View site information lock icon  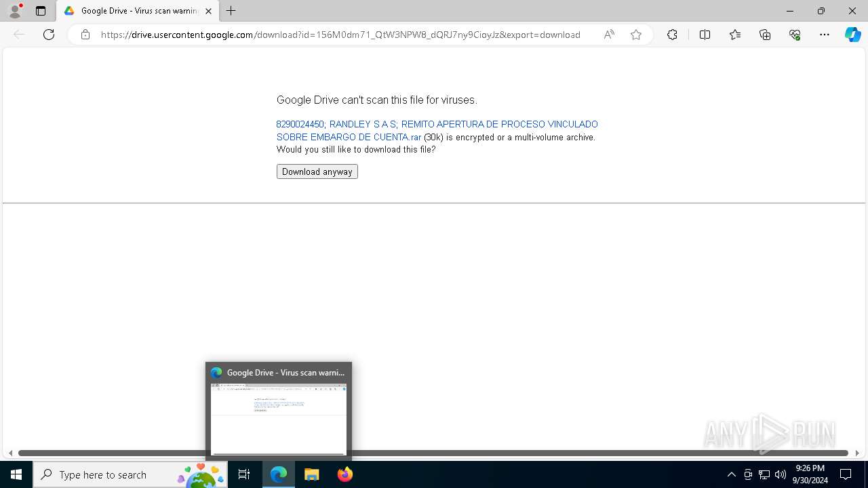click(85, 35)
